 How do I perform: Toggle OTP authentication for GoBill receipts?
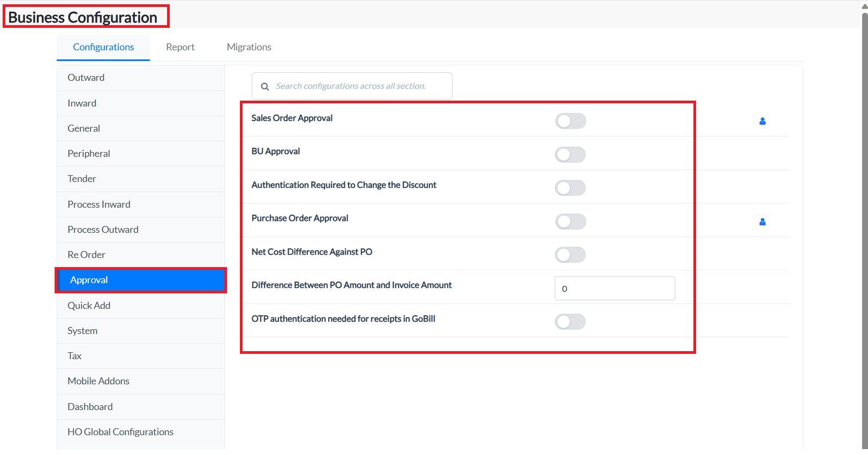click(570, 322)
